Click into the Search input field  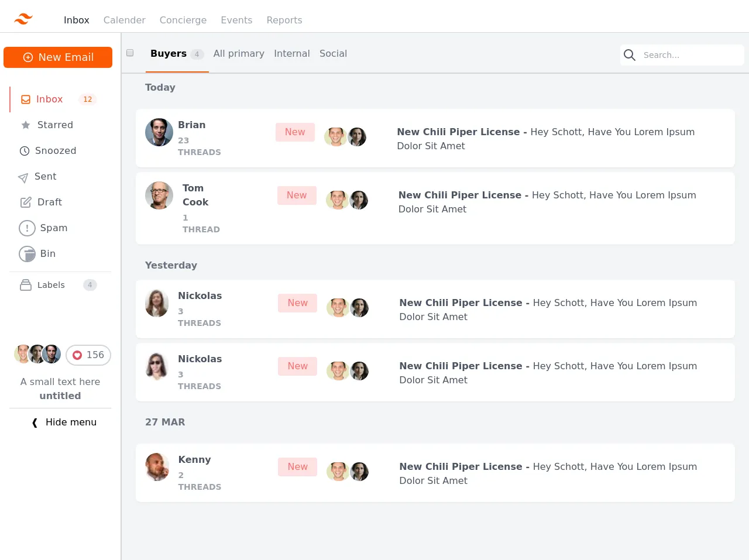690,55
